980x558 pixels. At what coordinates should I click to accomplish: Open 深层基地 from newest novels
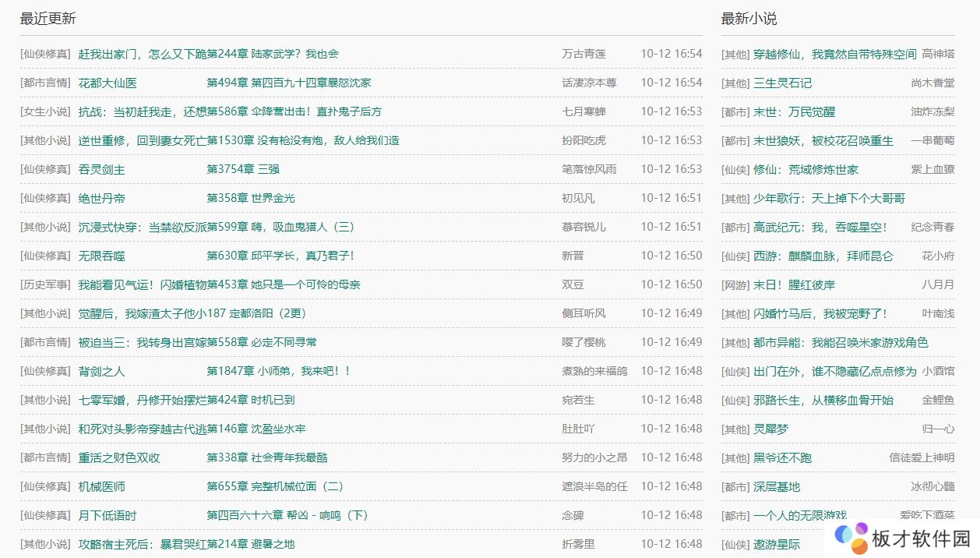pyautogui.click(x=776, y=486)
